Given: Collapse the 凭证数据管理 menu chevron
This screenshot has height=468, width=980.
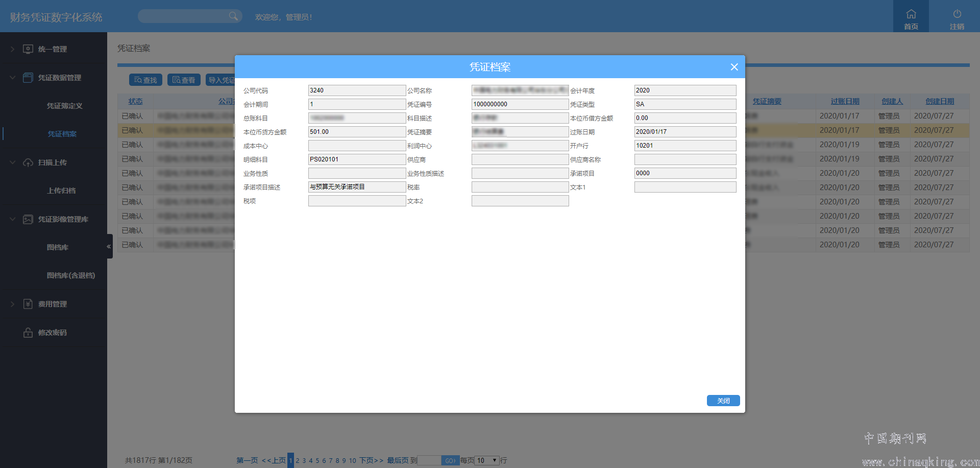Looking at the screenshot, I should click(13, 78).
